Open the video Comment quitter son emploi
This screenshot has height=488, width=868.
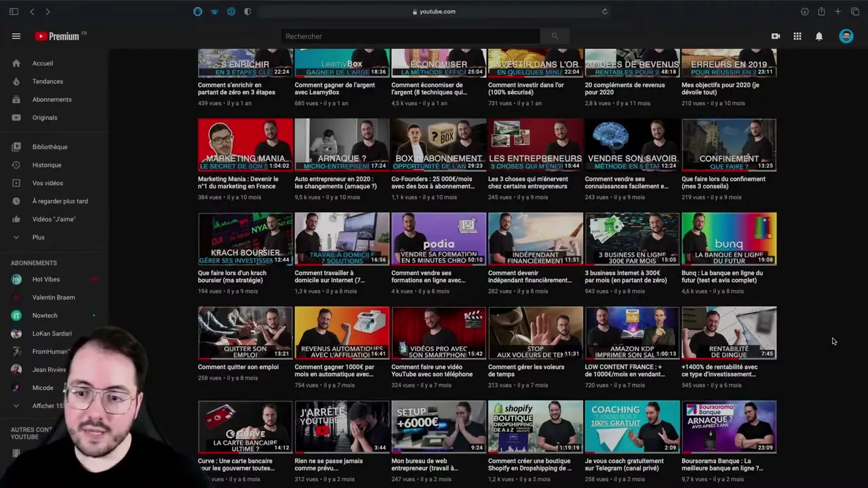[x=245, y=332]
